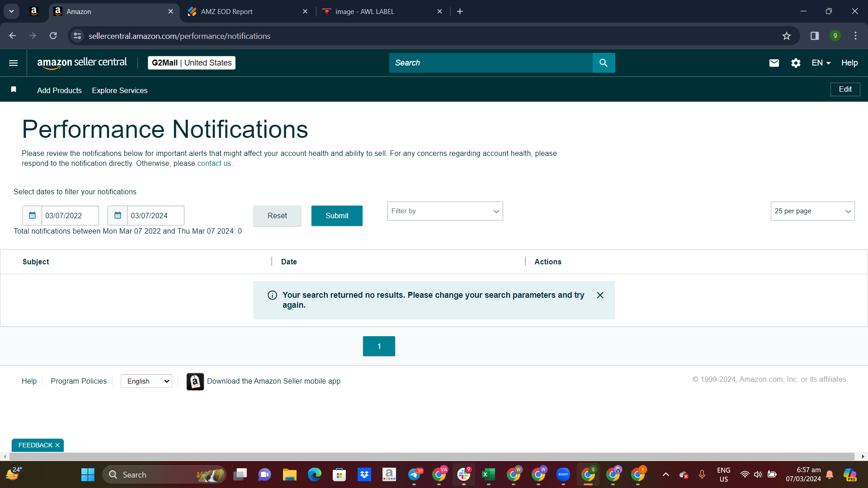This screenshot has width=868, height=488.
Task: Click the Amazon Seller app icon in footer
Action: coord(195,381)
